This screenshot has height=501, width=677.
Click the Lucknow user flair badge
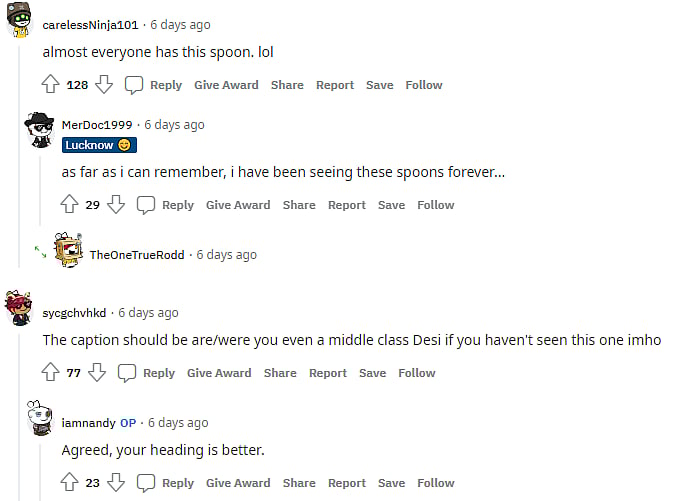point(98,145)
